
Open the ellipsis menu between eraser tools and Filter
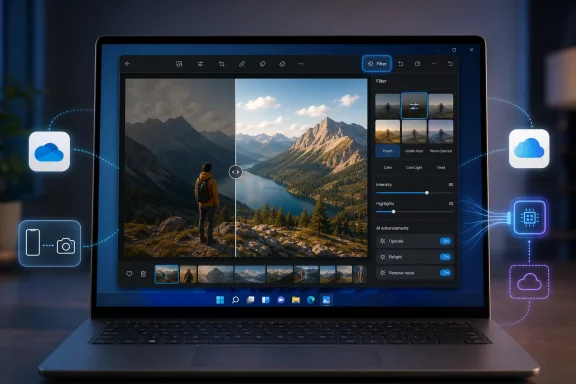(x=301, y=64)
